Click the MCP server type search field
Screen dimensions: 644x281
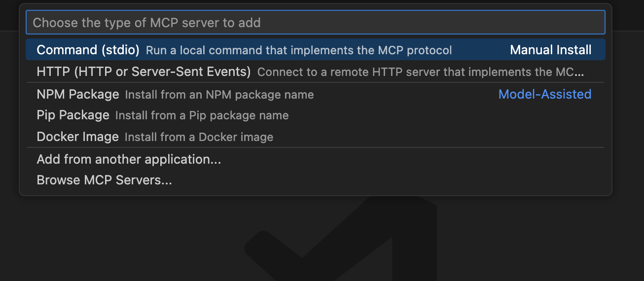316,22
